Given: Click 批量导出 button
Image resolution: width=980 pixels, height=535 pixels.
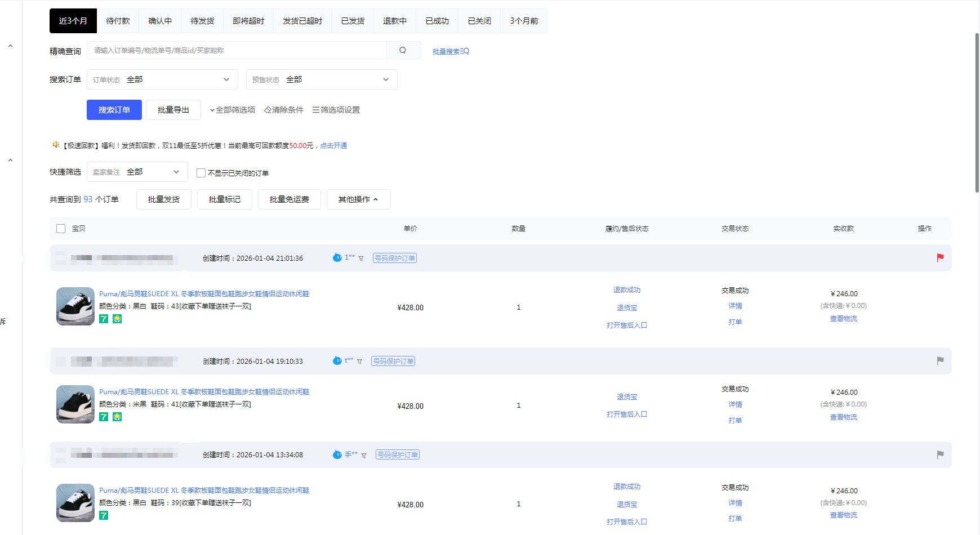Looking at the screenshot, I should (x=173, y=110).
